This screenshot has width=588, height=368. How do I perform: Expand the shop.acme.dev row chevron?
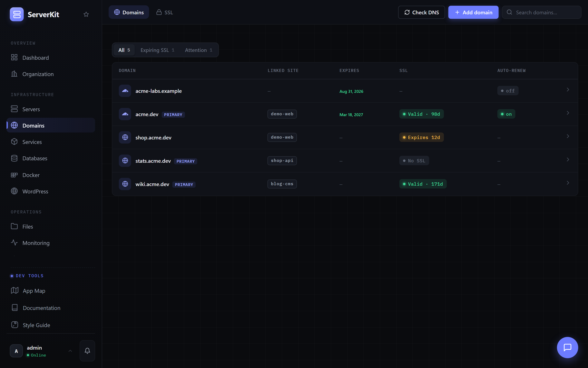pos(568,136)
